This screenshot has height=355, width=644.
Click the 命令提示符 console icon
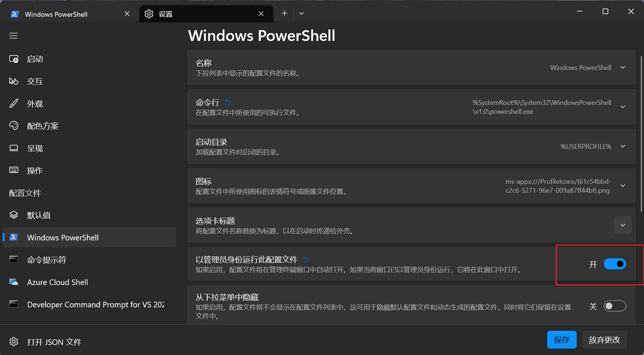point(14,260)
